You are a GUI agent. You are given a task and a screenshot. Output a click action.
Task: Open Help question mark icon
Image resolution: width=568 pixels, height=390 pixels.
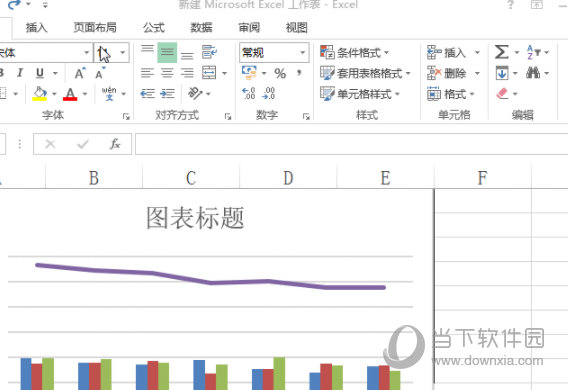click(510, 5)
